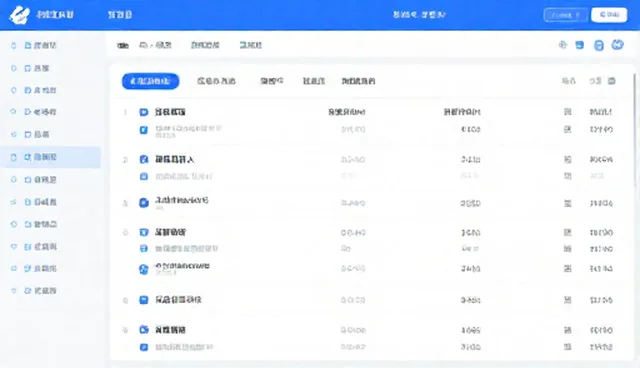
Task: Click the small circle marker of the first sidebar item
Action: point(13,45)
